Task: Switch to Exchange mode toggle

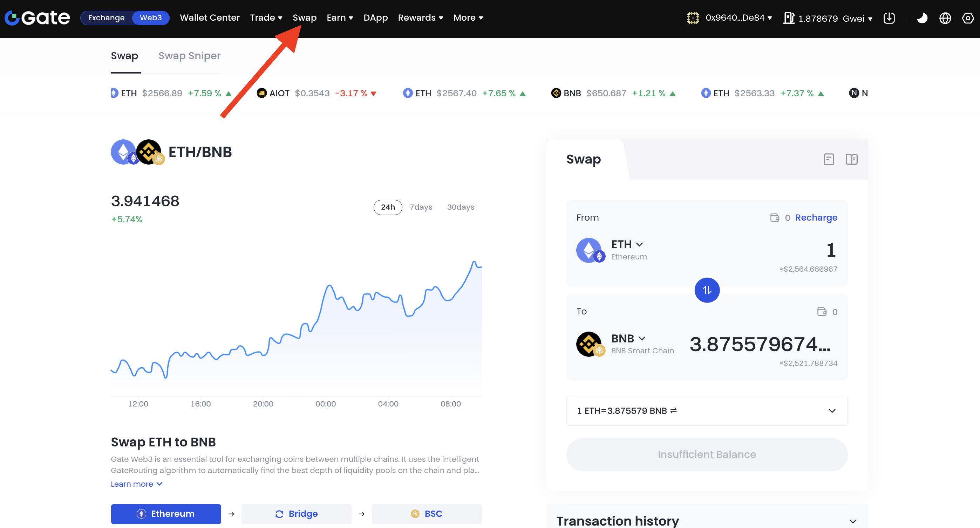Action: point(106,18)
